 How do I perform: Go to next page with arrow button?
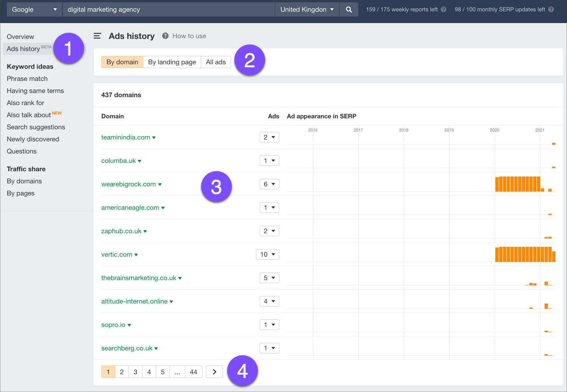(214, 372)
